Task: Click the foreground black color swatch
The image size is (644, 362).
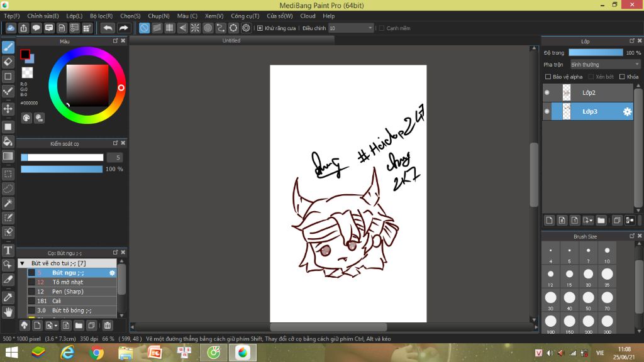Action: (x=25, y=54)
